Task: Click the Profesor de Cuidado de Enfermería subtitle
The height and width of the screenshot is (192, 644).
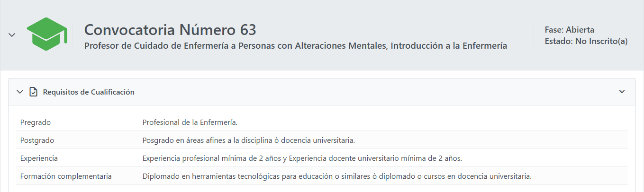Action: (x=295, y=46)
